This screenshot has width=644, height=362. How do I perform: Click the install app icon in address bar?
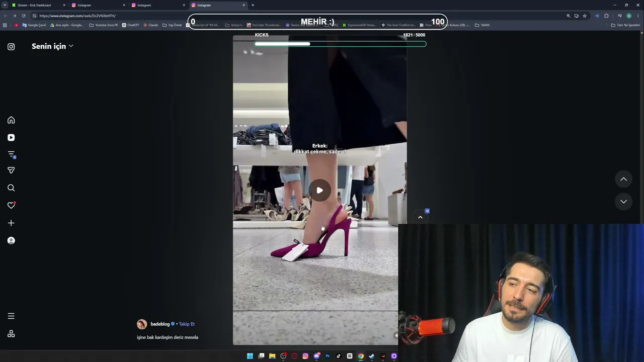point(577,16)
